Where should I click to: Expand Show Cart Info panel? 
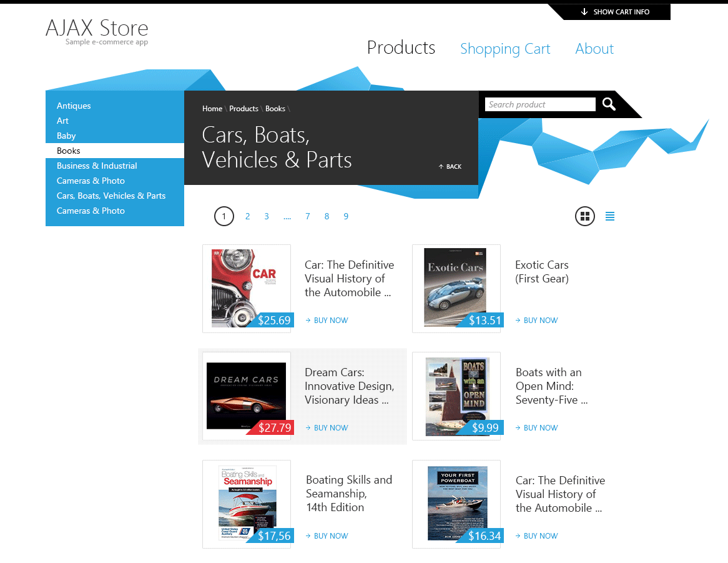[615, 12]
